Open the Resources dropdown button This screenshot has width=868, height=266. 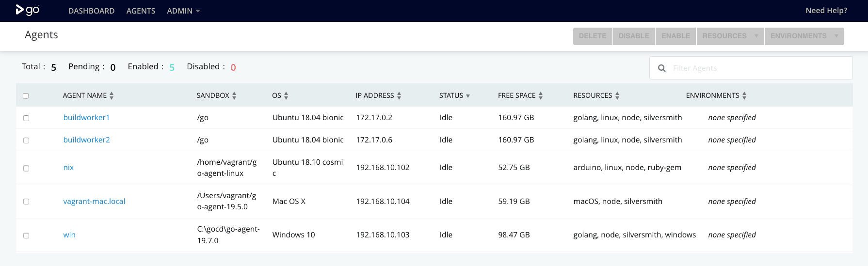point(730,36)
